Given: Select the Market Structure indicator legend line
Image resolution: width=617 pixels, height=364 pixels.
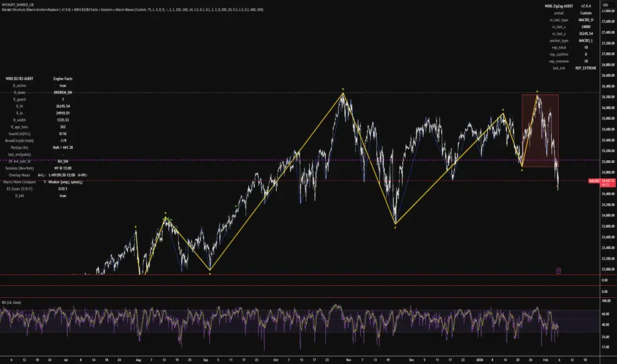Looking at the screenshot, I should pyautogui.click(x=132, y=9).
